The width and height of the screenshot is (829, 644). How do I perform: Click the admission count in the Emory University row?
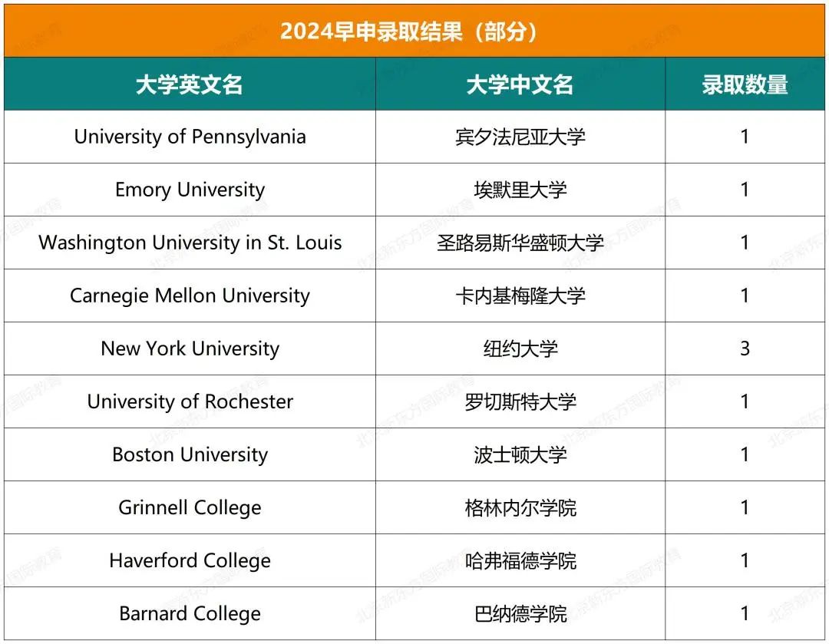[x=745, y=190]
